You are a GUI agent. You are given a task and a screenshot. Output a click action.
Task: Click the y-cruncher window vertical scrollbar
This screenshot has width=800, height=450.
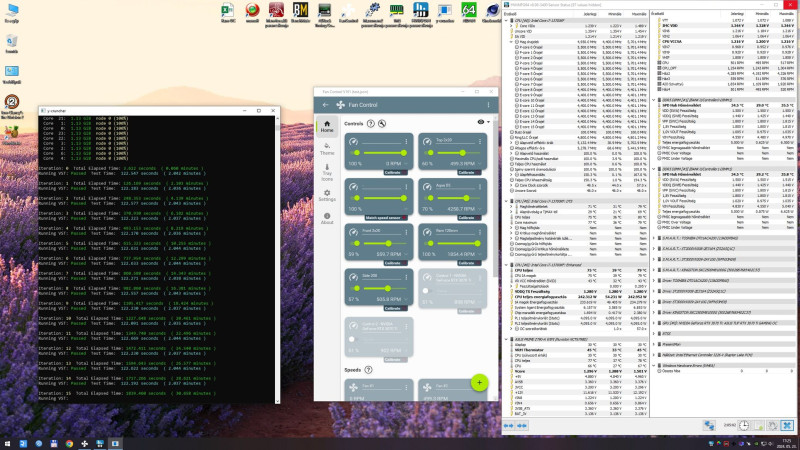click(278, 259)
